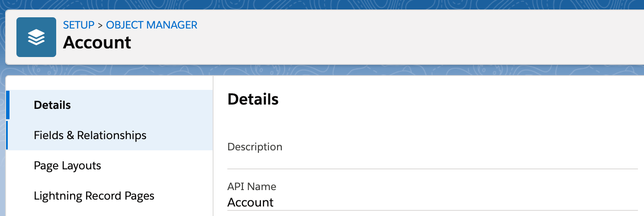Click divider line below Description field

pyautogui.click(x=433, y=168)
